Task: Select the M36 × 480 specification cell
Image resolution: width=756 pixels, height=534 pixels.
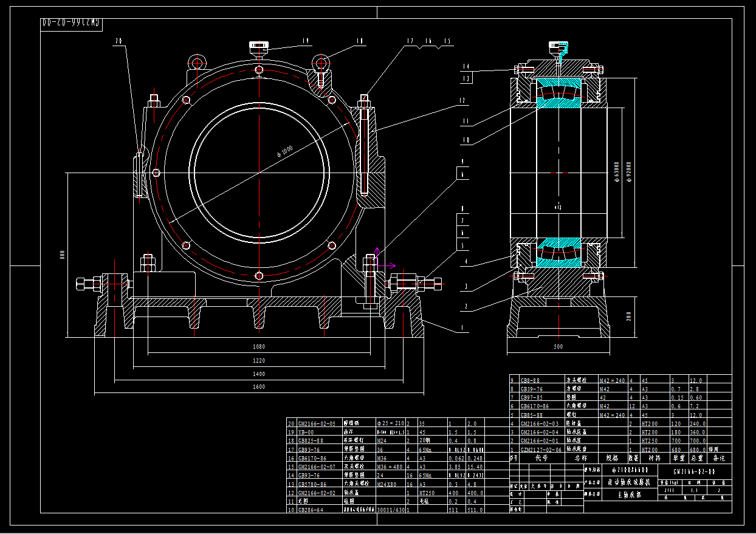Action: (x=390, y=467)
